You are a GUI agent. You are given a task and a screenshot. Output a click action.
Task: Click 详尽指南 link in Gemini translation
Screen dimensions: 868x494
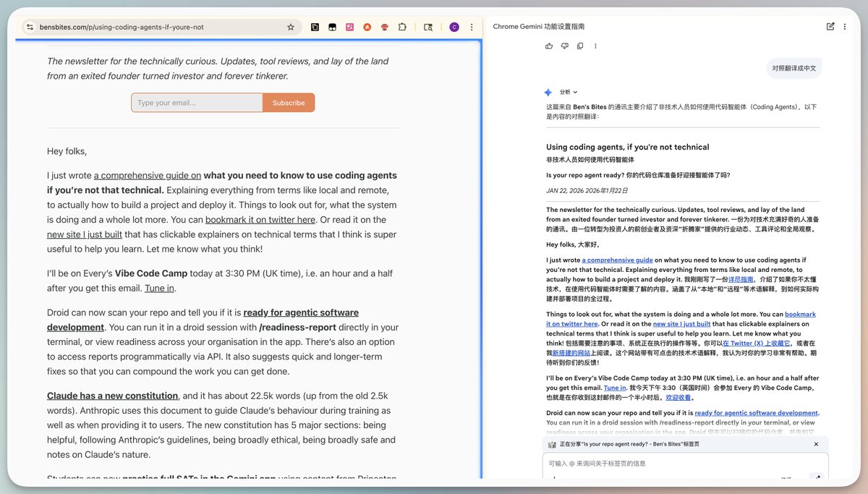741,278
